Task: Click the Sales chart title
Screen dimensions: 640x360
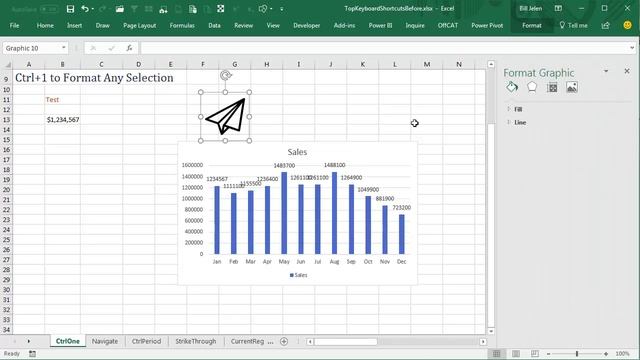Action: [297, 152]
